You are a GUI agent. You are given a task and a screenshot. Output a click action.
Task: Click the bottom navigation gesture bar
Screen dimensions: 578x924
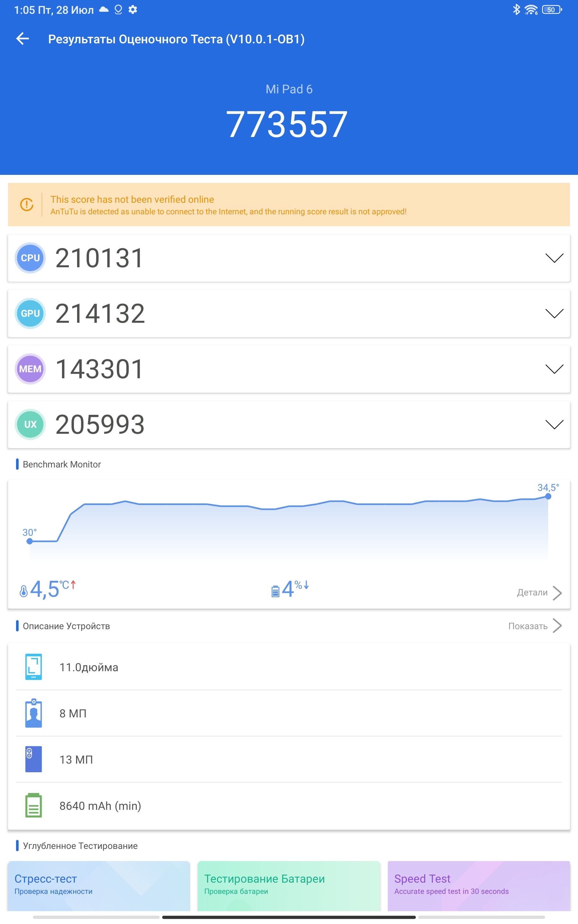pos(289,917)
